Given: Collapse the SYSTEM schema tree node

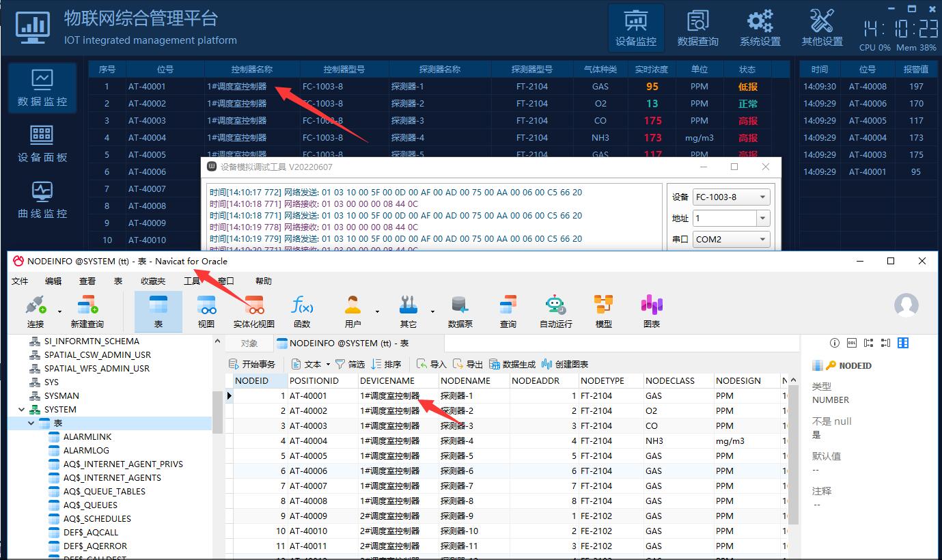Looking at the screenshot, I should click(22, 410).
